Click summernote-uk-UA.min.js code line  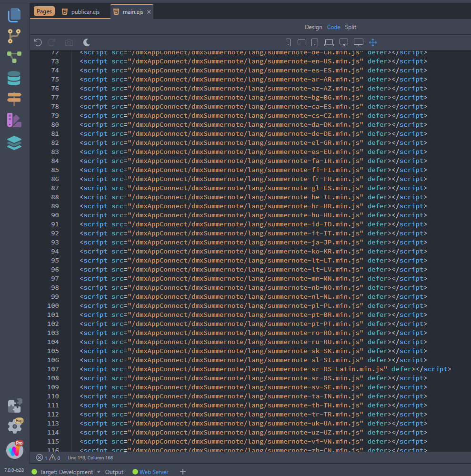pos(253,424)
